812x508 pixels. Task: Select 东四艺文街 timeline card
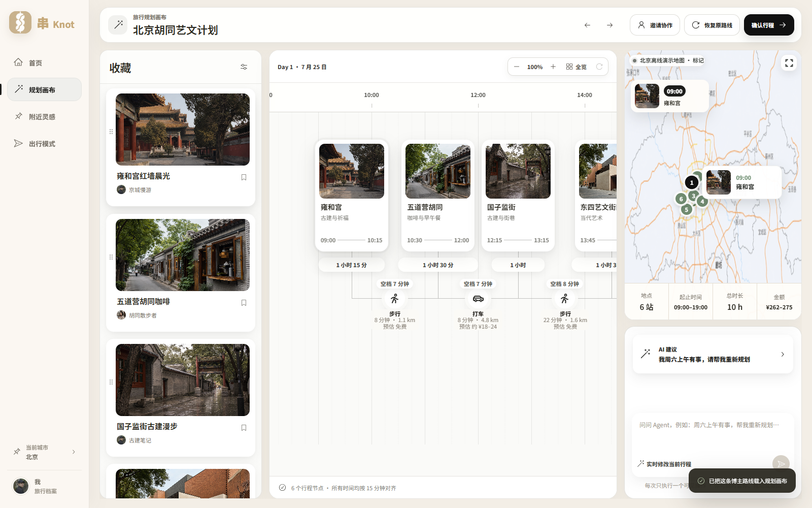coord(596,196)
